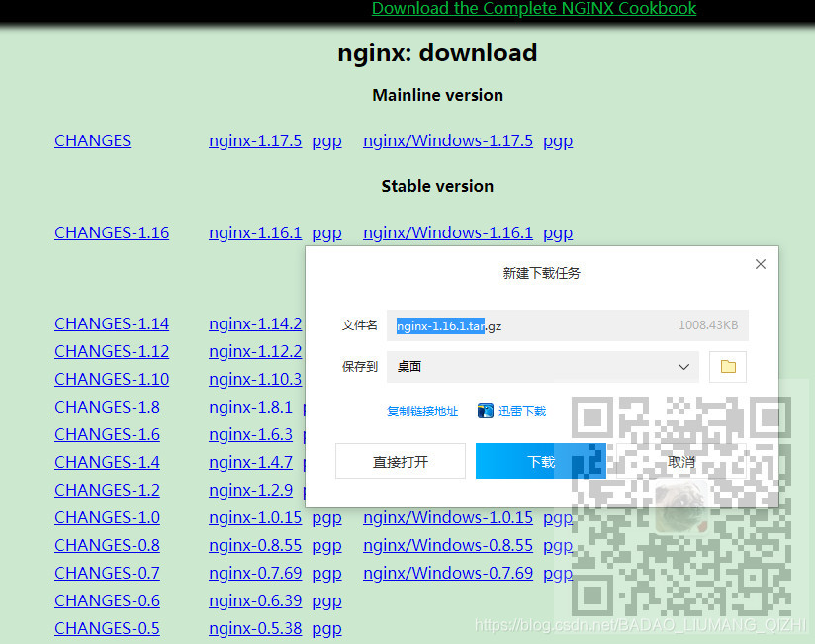Click the blue download button
This screenshot has height=644, width=815.
[x=541, y=461]
